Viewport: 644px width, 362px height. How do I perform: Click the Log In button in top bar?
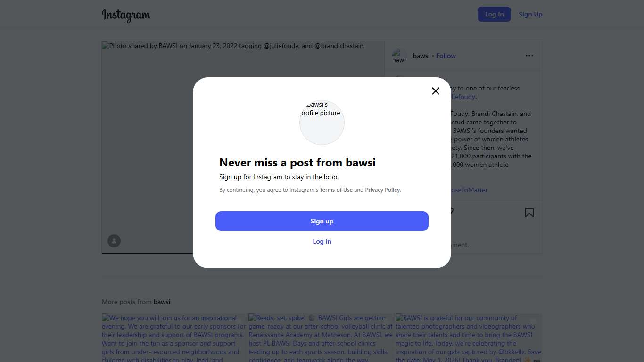click(494, 14)
